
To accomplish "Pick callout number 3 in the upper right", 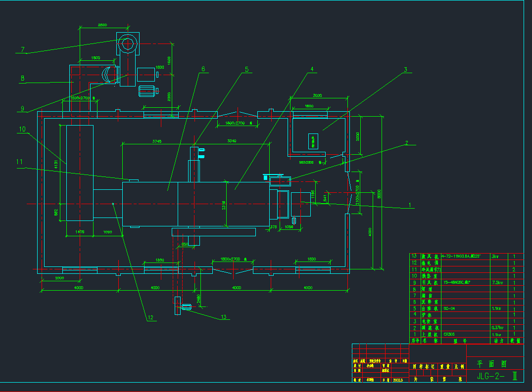I will [405, 70].
